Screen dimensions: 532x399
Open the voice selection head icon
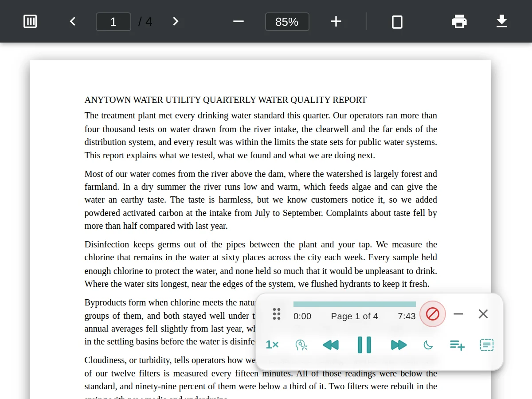tap(301, 345)
